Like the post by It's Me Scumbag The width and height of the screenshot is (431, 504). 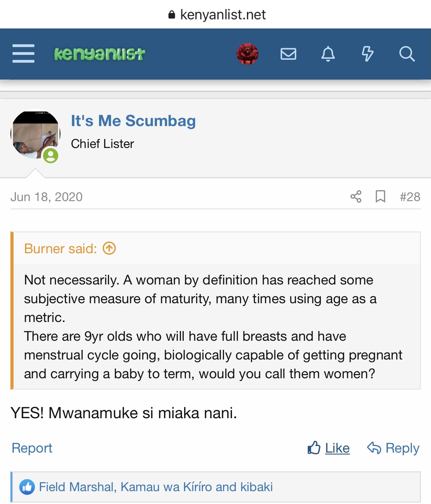coord(329,448)
